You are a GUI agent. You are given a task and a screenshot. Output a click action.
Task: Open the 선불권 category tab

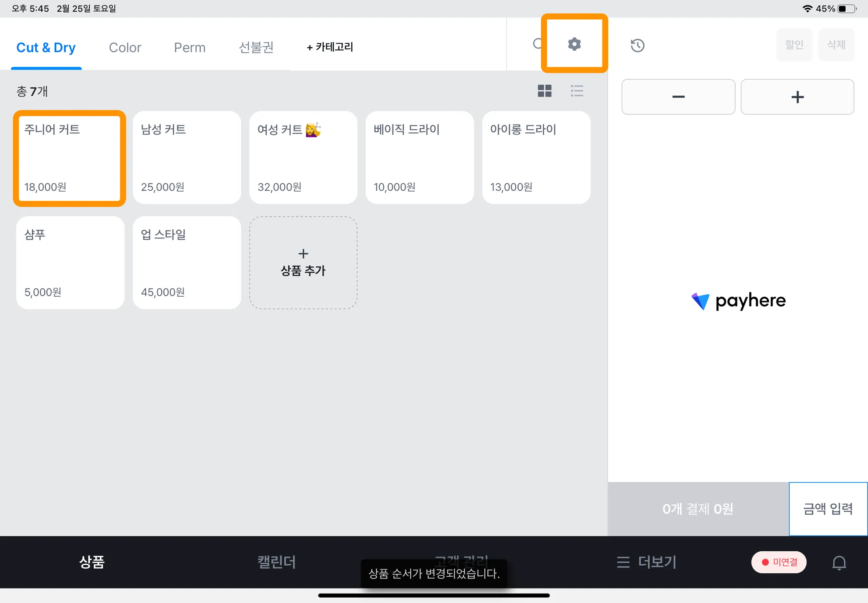(x=256, y=47)
